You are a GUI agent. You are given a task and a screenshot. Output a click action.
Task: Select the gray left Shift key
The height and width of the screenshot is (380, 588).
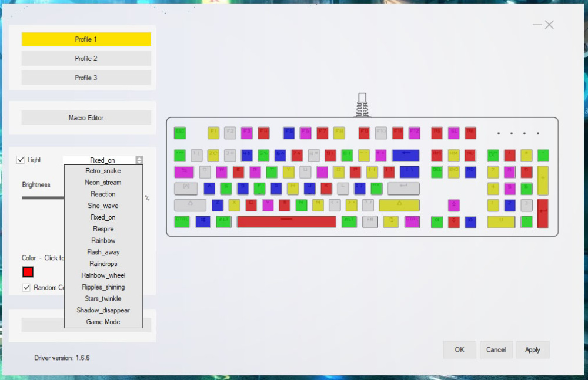point(190,206)
